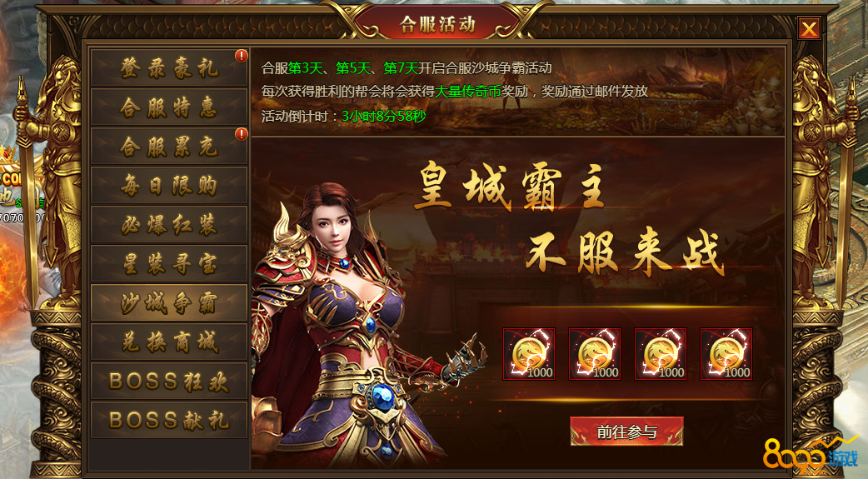Click red alert badge on 登录豪礼
Screen dimensions: 868x479
(242, 55)
